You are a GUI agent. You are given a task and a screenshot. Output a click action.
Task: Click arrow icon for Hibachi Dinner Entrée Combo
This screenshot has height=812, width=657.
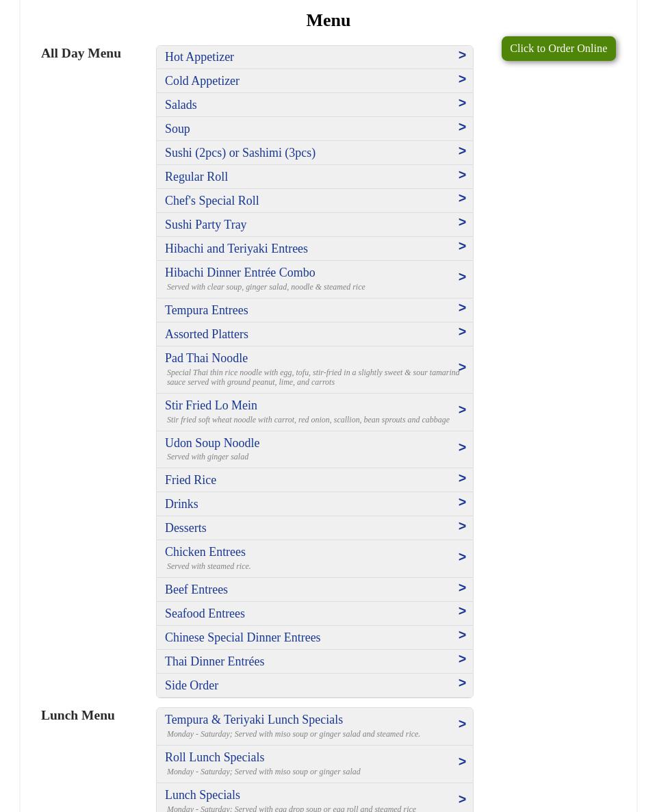pyautogui.click(x=462, y=277)
